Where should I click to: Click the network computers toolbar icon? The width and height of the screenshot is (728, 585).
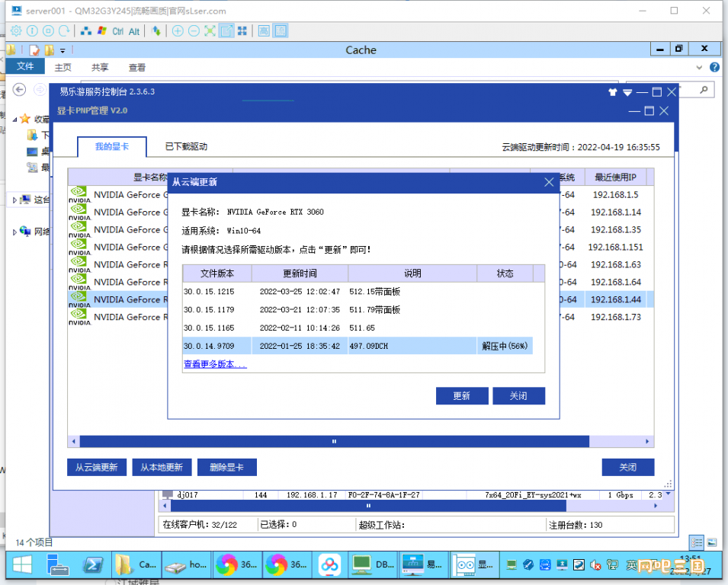click(86, 31)
